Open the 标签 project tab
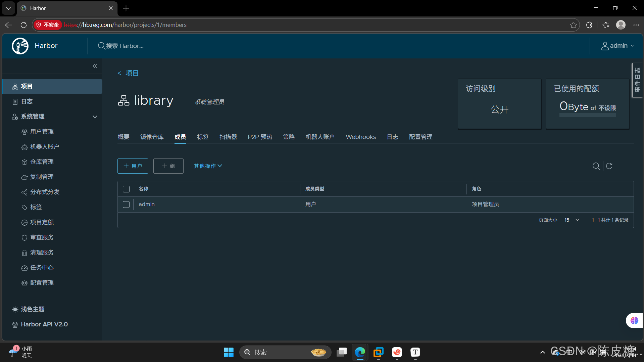This screenshot has height=362, width=644. pos(203,137)
